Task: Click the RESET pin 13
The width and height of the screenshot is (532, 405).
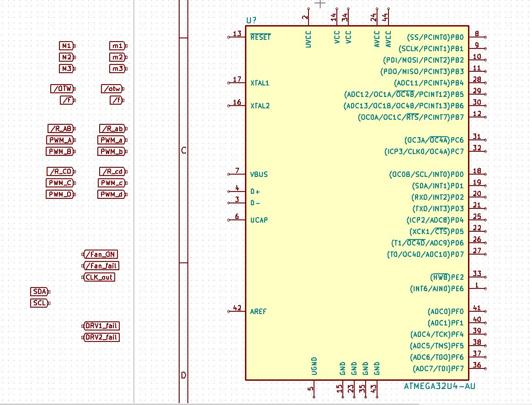Action: point(236,37)
